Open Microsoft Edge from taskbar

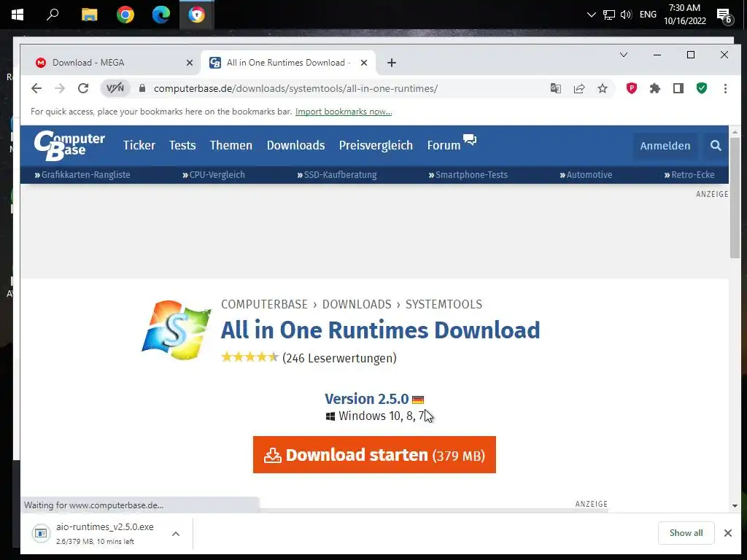161,15
